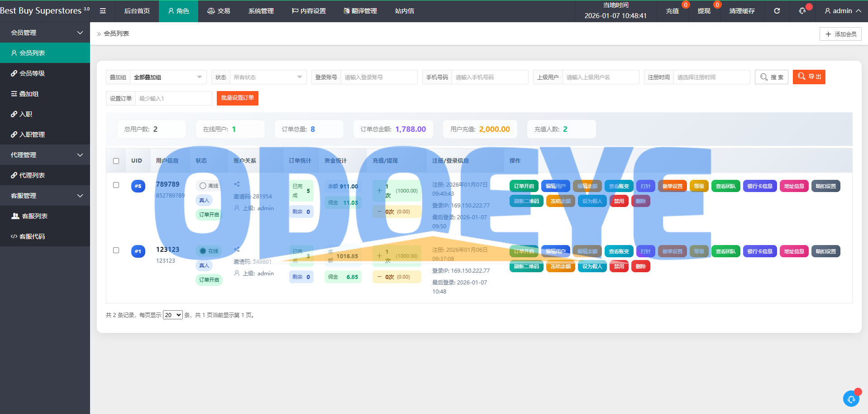Check the row checkbox for UID #1
This screenshot has width=868, height=414.
click(116, 250)
